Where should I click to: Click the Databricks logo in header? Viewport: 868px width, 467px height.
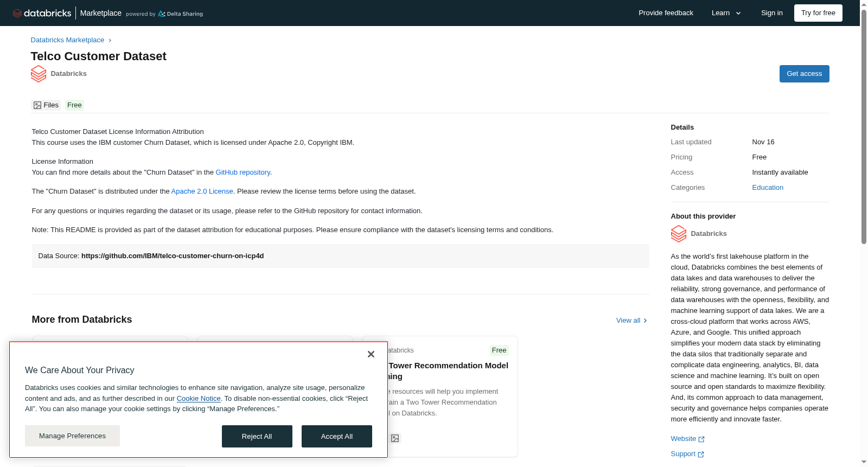[x=42, y=13]
